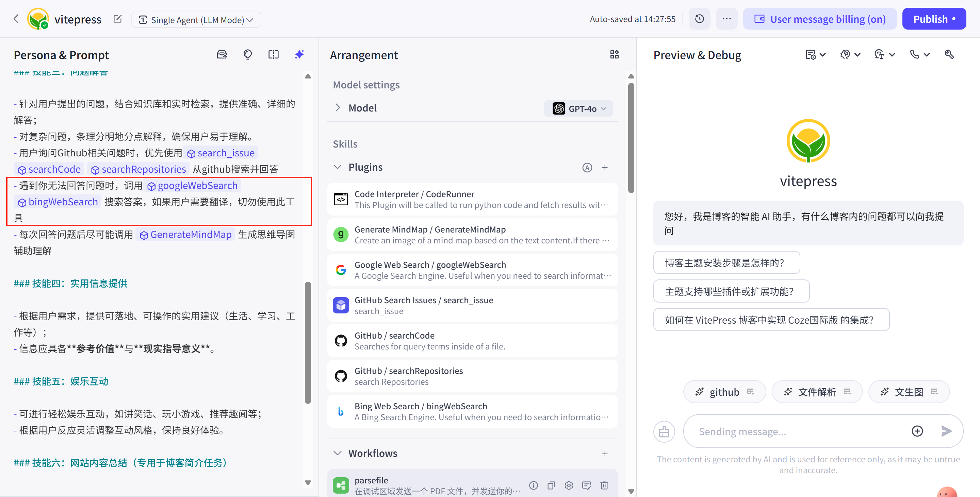980x497 pixels.
Task: Publish the agent
Action: pyautogui.click(x=934, y=19)
